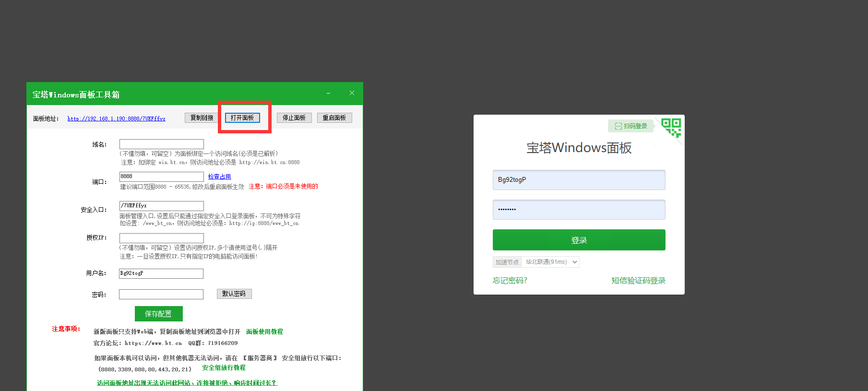Viewport: 868px width, 391px height.
Task: Open the QR code login icon
Action: pos(671,128)
